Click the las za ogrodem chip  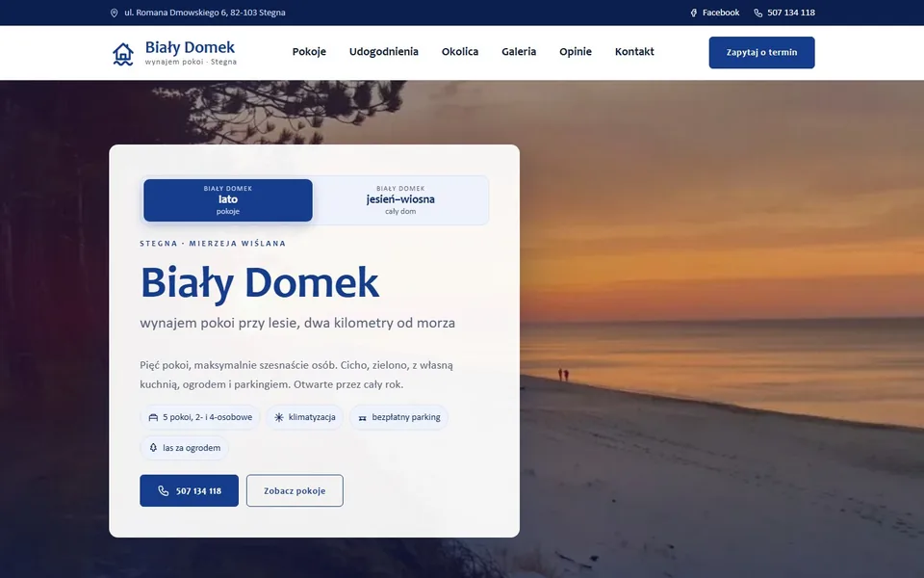pos(185,448)
